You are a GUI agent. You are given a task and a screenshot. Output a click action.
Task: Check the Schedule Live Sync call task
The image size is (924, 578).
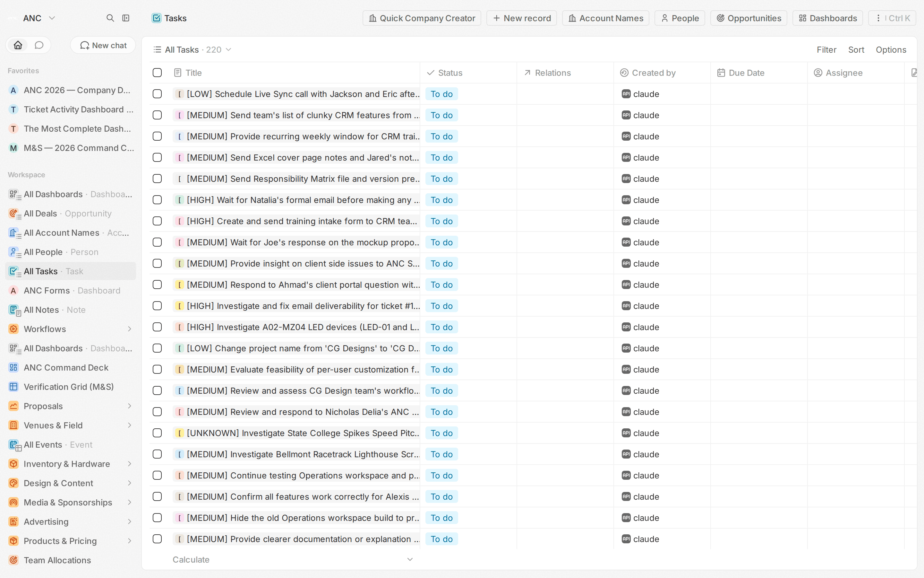(x=157, y=94)
